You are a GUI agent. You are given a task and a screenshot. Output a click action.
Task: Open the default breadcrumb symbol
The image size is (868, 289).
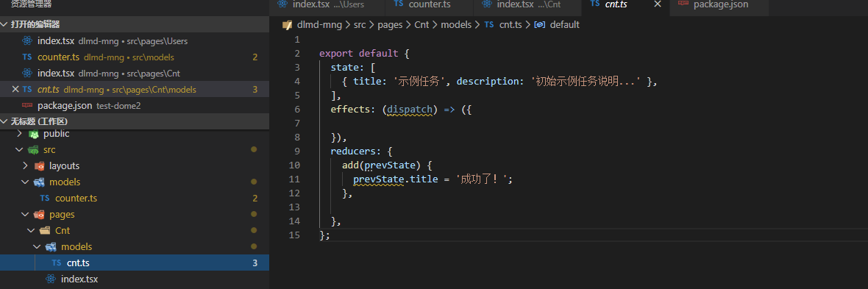[565, 24]
